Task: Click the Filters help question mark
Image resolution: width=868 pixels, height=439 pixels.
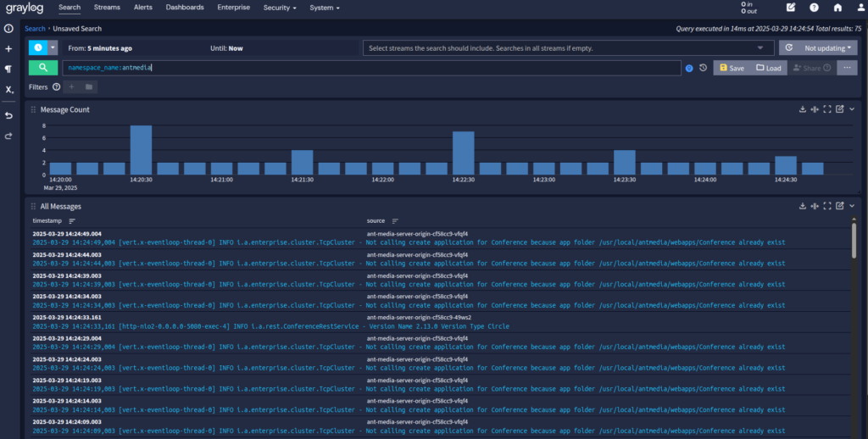Action: pyautogui.click(x=57, y=87)
